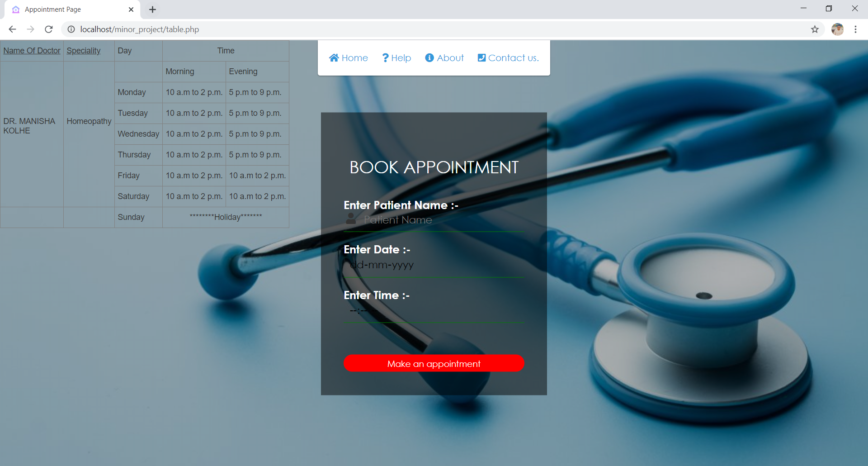Open Chrome three-dot menu
This screenshot has height=466, width=868.
[x=855, y=29]
